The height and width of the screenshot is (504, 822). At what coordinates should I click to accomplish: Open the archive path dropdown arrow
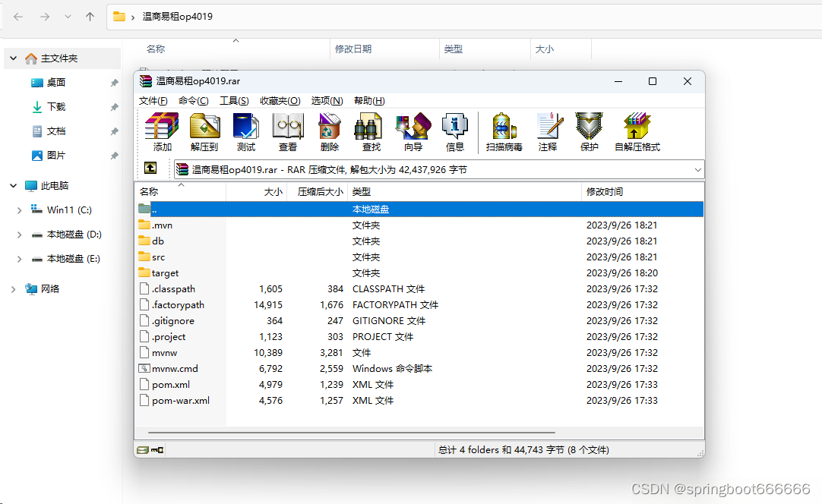(x=697, y=170)
